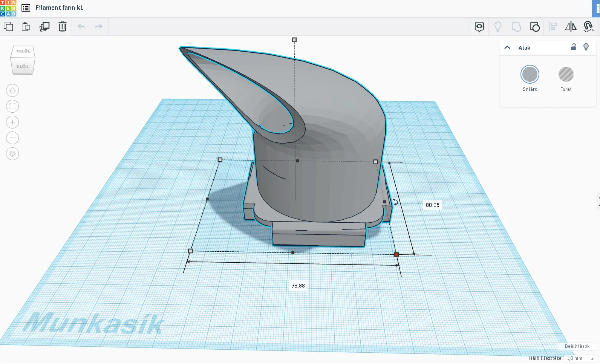The image size is (600, 364).
Task: Open the Tinkercad logo home link
Action: coord(8,8)
